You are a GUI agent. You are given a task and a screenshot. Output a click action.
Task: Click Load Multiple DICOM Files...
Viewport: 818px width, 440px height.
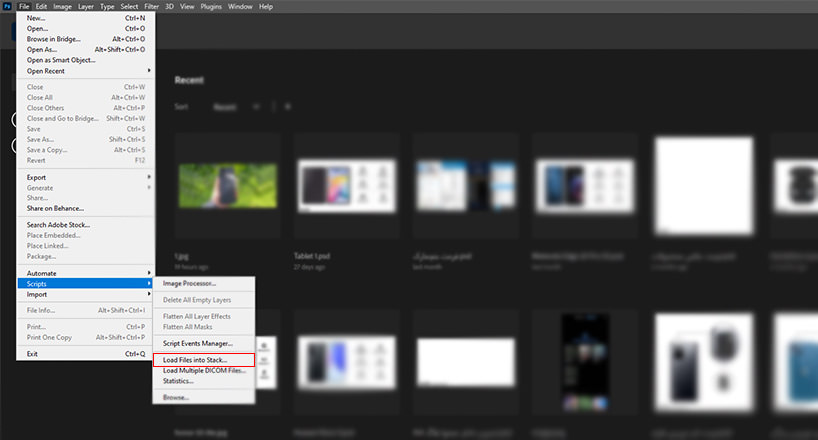coord(203,371)
